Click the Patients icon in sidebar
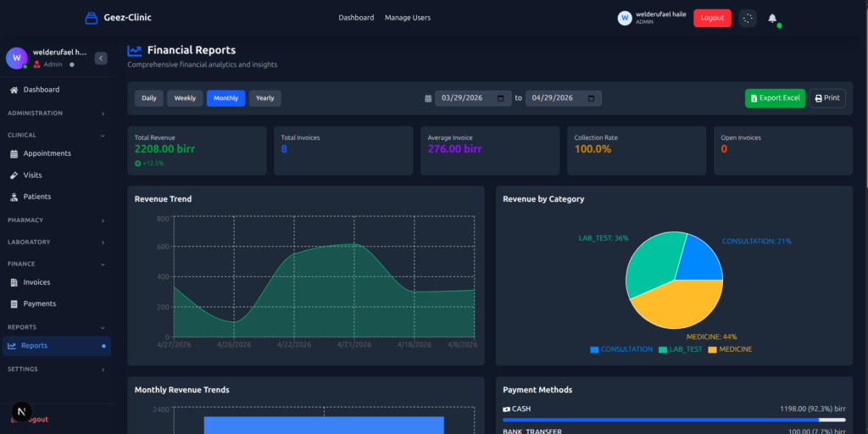This screenshot has height=434, width=868. point(14,197)
